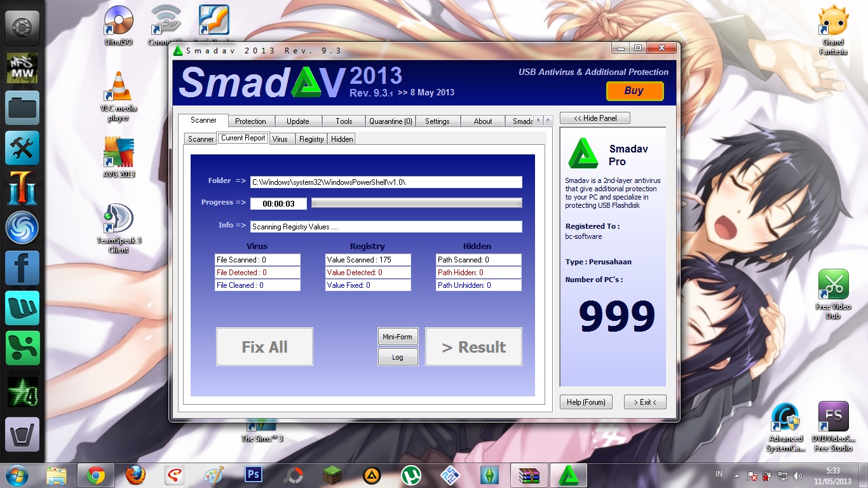This screenshot has height=488, width=868.
Task: Open WinRAR taskbar icon
Action: [x=529, y=475]
